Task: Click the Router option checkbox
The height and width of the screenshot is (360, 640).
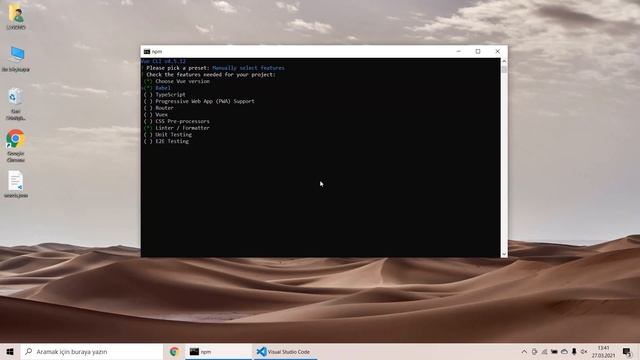Action: [x=148, y=108]
